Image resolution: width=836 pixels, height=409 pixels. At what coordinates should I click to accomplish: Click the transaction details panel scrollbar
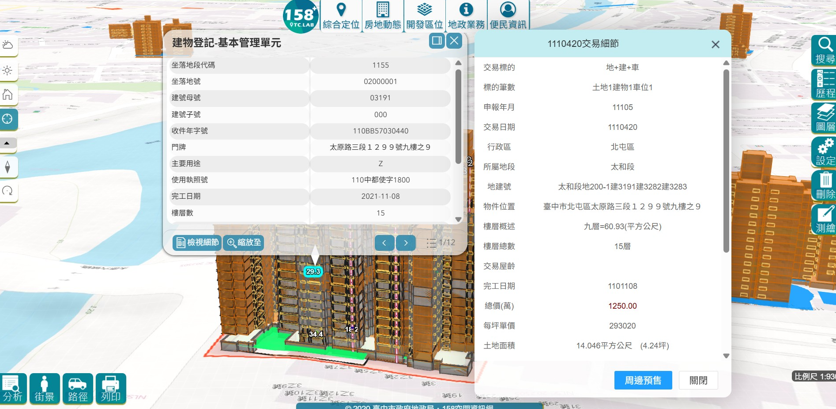[x=726, y=200]
